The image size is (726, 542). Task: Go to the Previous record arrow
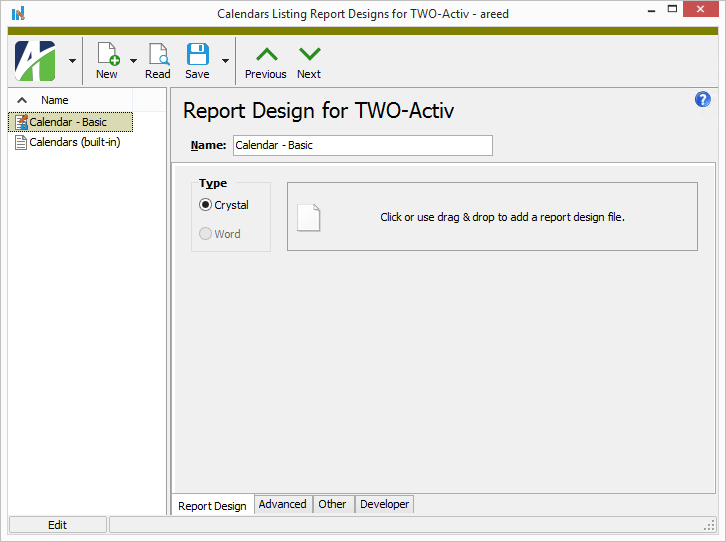tap(265, 60)
